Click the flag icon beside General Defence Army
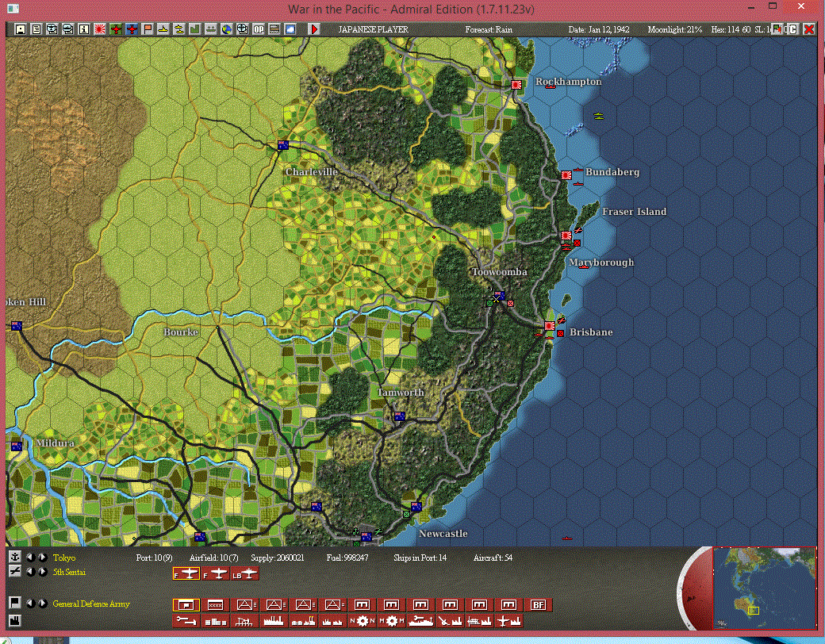825x644 pixels. click(15, 603)
